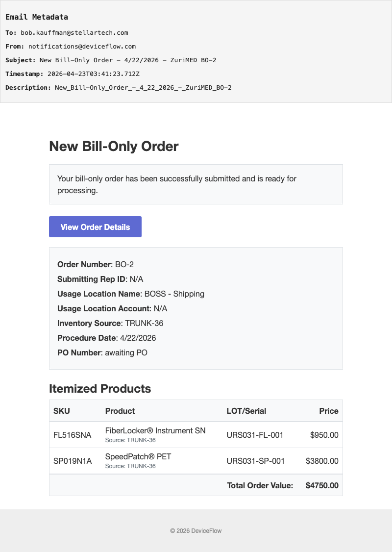Image resolution: width=392 pixels, height=552 pixels.
Task: Click Source: TRUNK-36 under SpeedPatch
Action: [130, 466]
